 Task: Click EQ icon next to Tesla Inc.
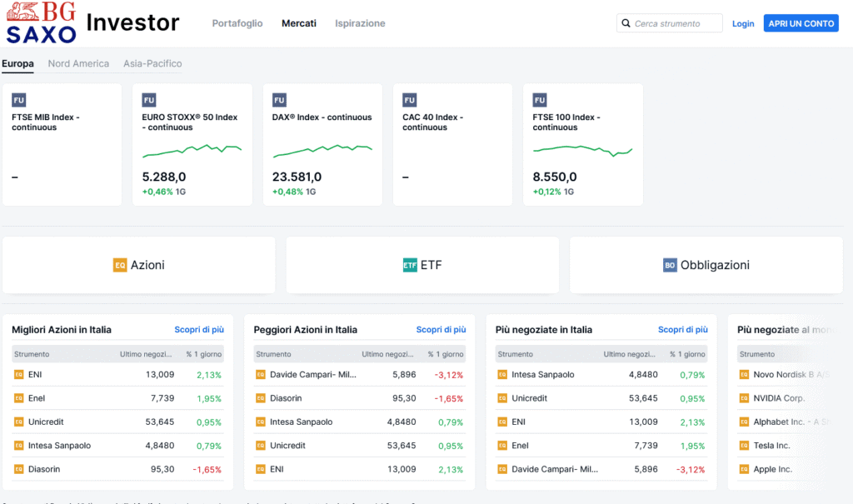[744, 445]
